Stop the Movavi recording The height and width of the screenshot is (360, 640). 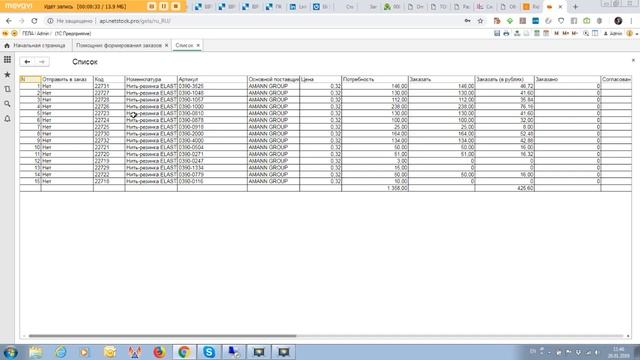pyautogui.click(x=176, y=6)
